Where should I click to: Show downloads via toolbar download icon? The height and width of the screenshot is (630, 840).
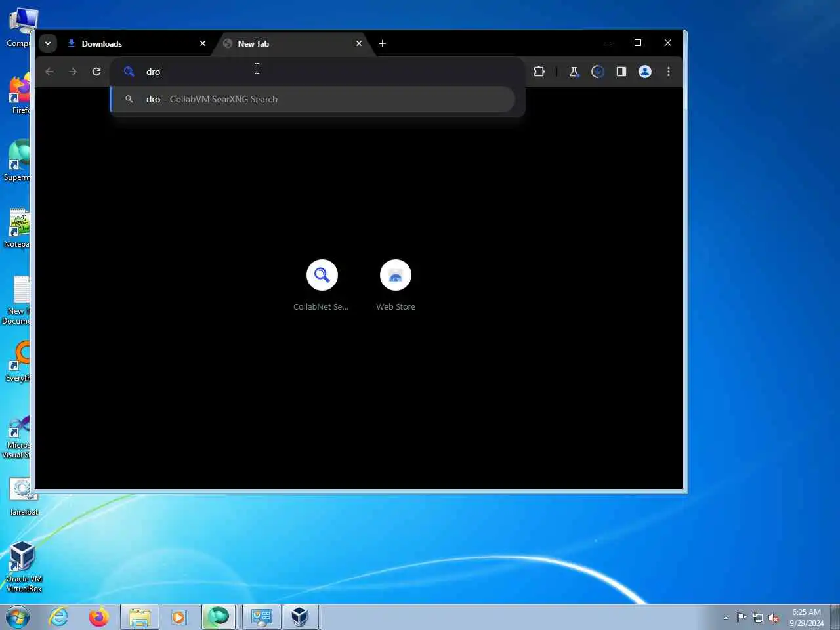coord(597,72)
